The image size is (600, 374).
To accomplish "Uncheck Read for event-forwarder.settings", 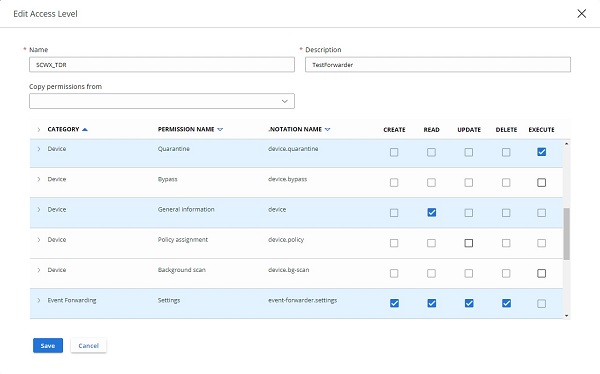I will click(432, 303).
